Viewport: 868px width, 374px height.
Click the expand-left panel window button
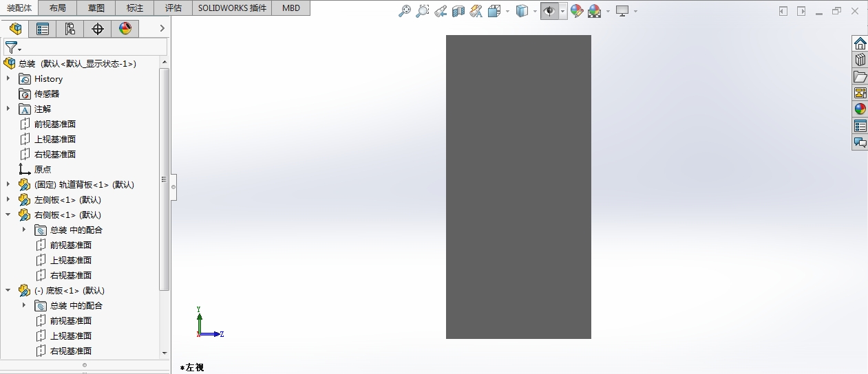783,11
